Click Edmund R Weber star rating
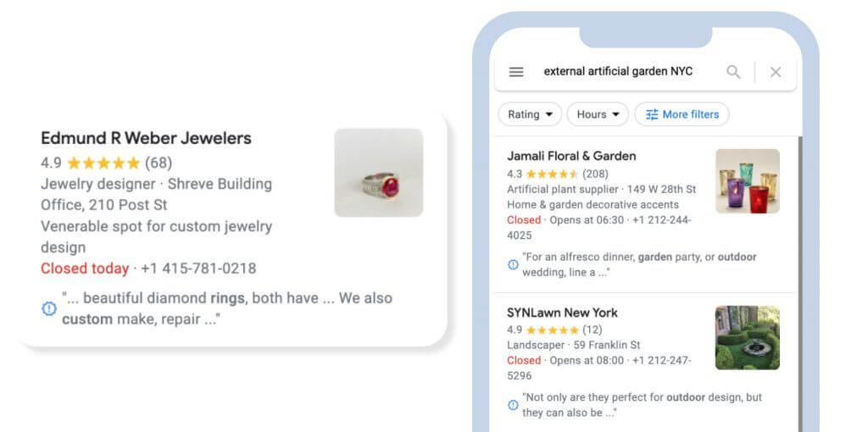 coord(103,163)
